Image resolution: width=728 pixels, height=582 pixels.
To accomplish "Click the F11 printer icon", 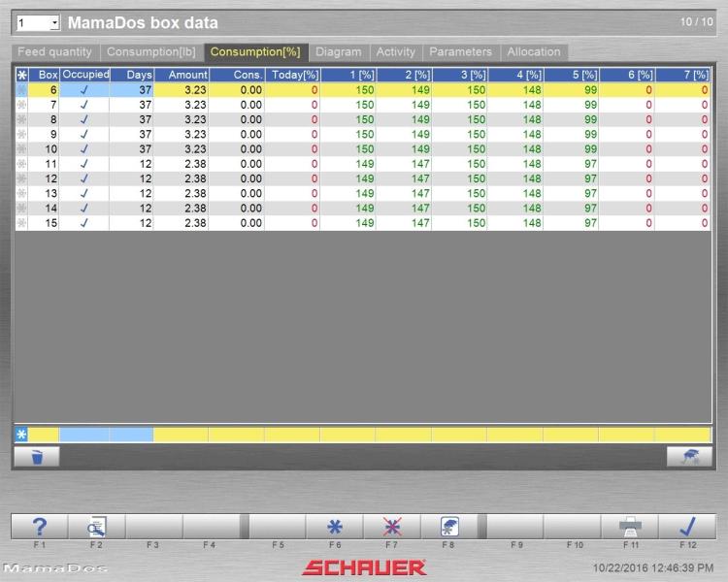I will point(630,527).
